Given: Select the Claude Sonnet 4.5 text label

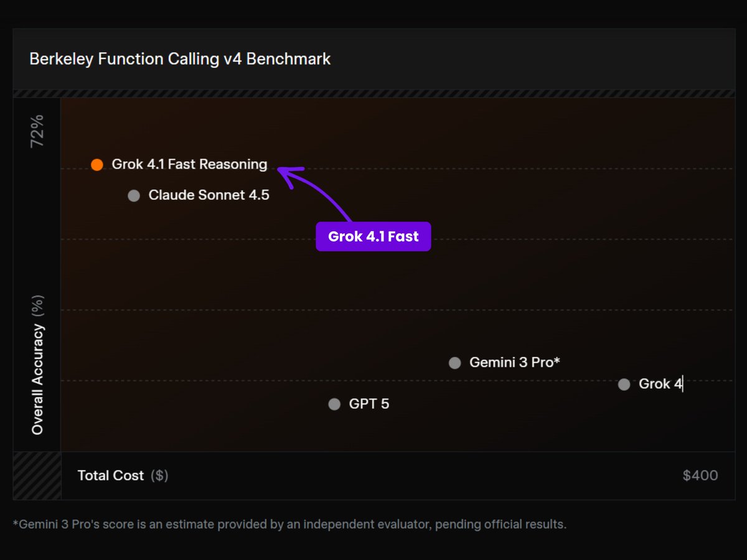Looking at the screenshot, I should pyautogui.click(x=209, y=195).
